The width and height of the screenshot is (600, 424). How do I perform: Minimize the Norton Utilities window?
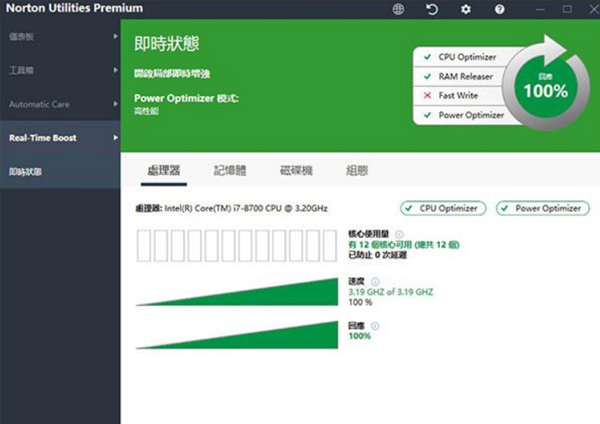540,9
